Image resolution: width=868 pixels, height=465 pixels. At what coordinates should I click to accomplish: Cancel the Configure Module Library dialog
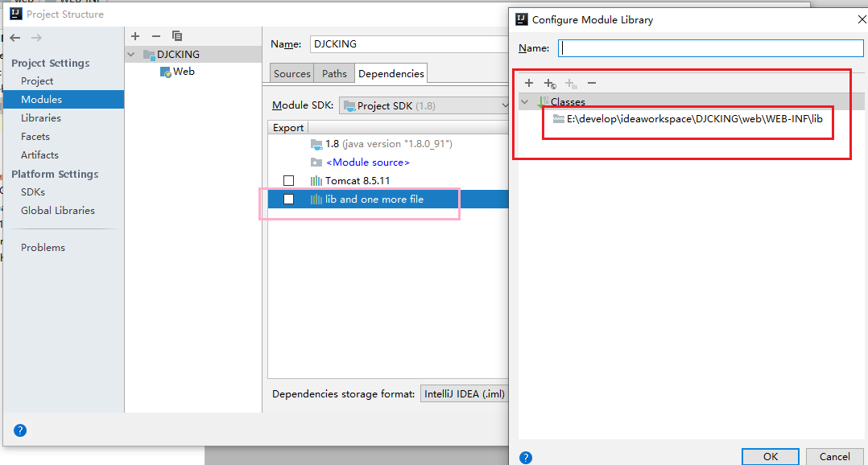tap(835, 457)
